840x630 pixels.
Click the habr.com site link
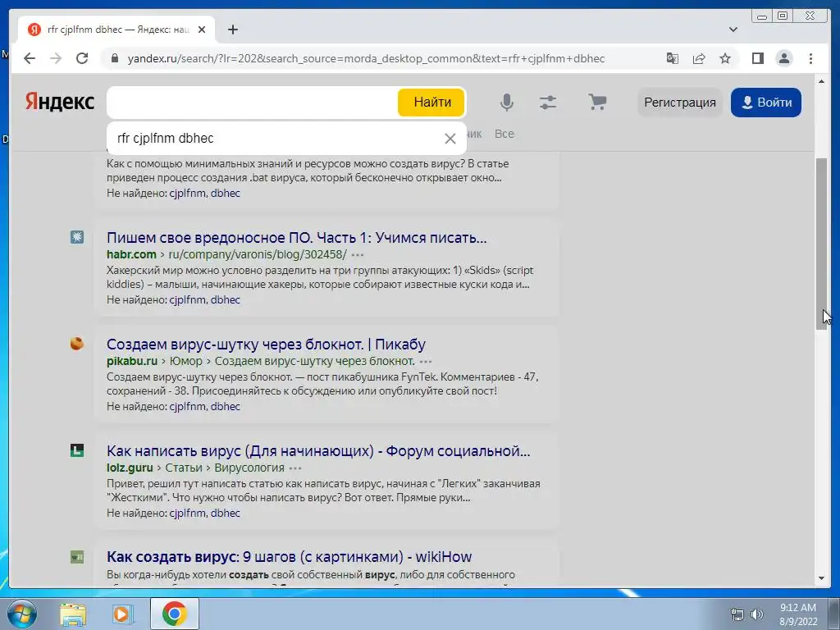click(x=131, y=254)
